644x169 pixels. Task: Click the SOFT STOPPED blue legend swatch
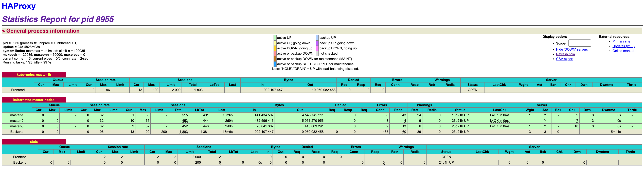[x=275, y=64]
